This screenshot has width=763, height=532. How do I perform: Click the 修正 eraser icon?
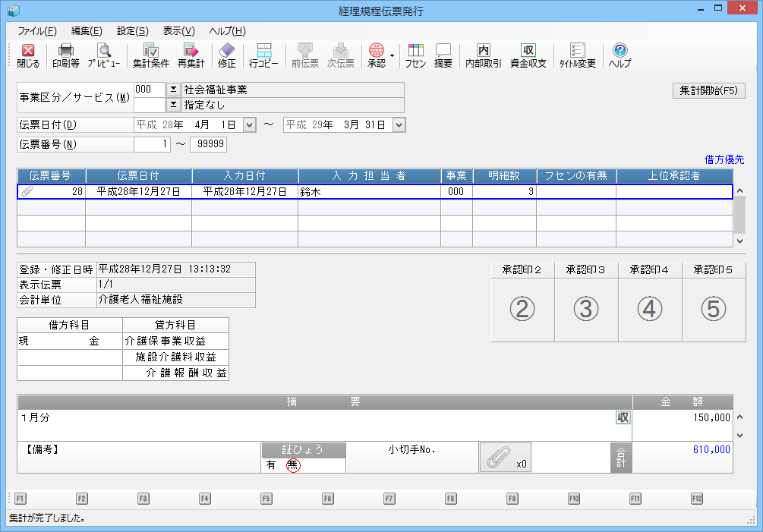coord(227,55)
